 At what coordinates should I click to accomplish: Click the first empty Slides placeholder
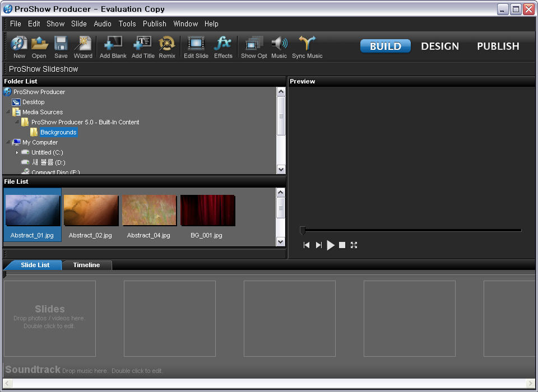pyautogui.click(x=50, y=319)
